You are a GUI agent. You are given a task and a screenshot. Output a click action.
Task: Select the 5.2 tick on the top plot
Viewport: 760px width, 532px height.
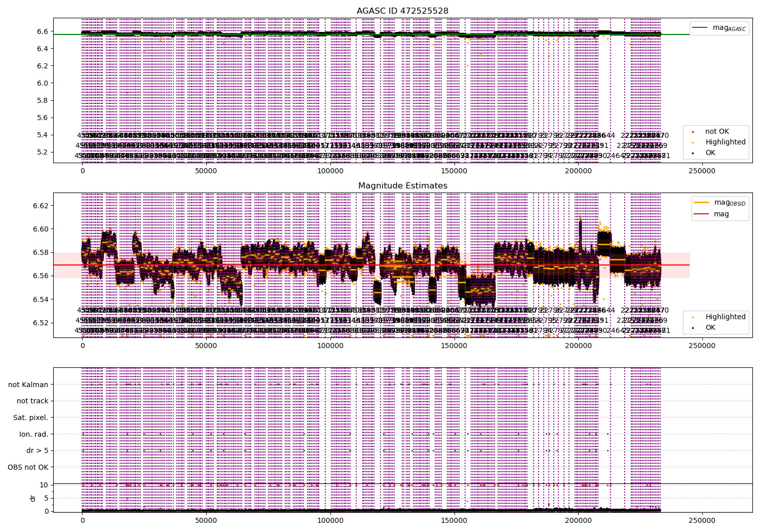[43, 152]
